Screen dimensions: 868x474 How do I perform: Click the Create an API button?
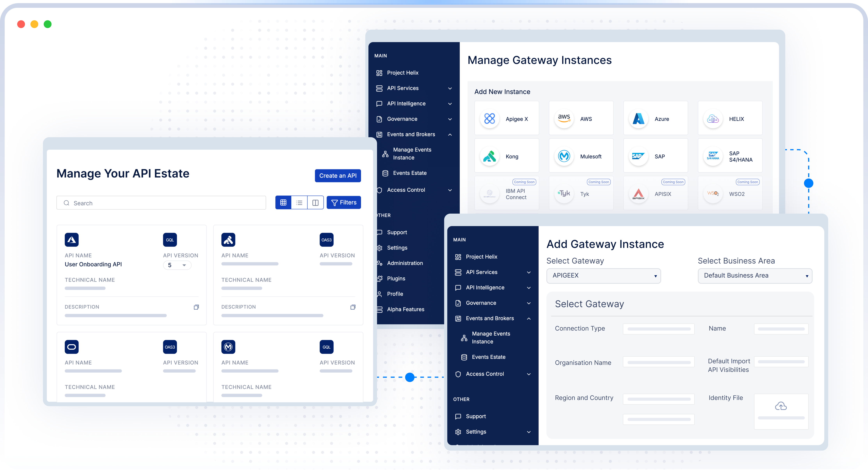coord(338,176)
